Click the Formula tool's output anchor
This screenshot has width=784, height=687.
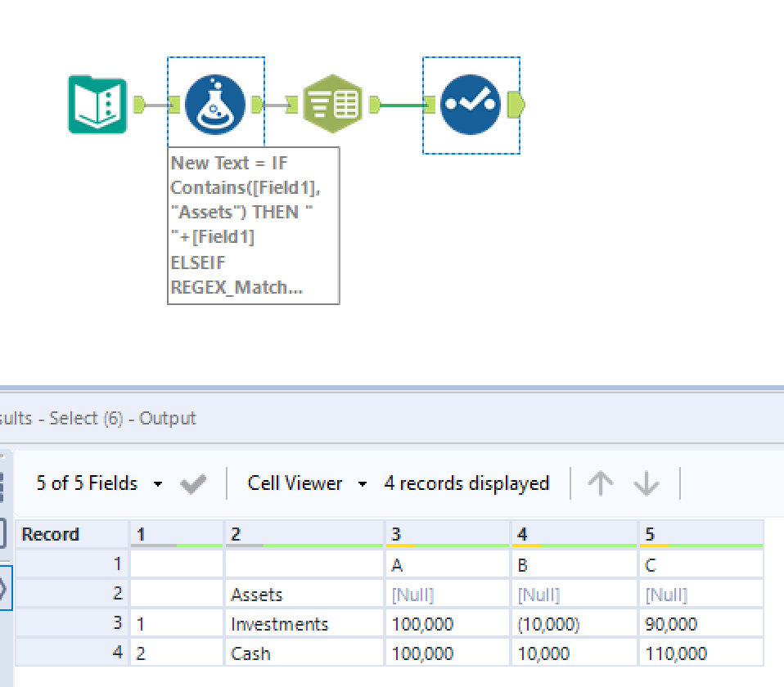(x=257, y=105)
